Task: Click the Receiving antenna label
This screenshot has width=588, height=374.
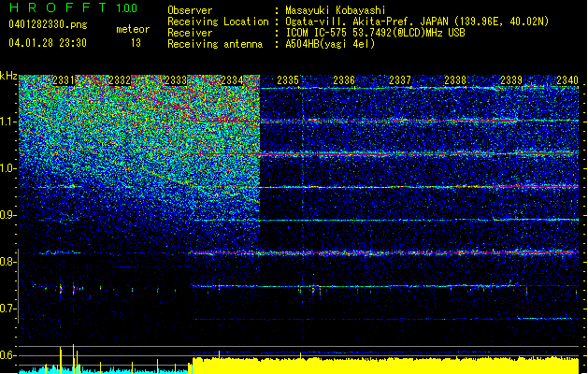Action: pos(215,44)
